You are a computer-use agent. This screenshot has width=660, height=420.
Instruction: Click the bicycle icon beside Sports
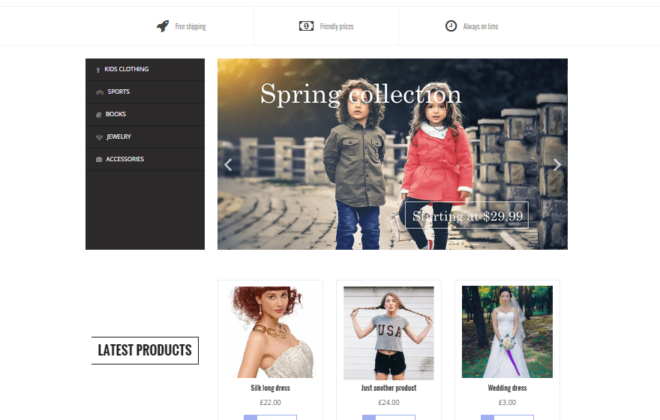(x=100, y=92)
